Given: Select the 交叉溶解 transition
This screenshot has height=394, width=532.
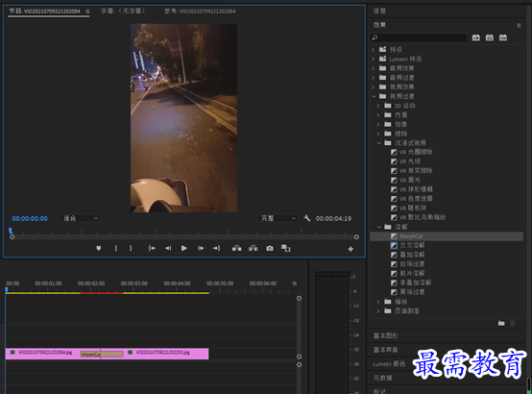Looking at the screenshot, I should 412,245.
